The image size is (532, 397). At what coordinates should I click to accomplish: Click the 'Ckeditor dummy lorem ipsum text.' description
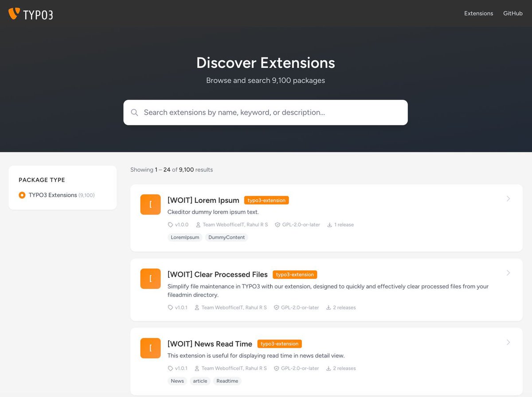[213, 212]
